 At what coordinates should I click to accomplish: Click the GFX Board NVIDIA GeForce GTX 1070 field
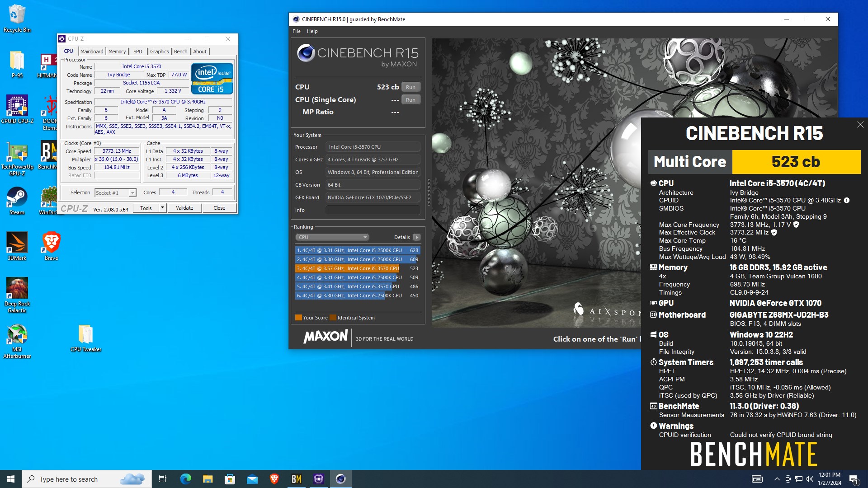(x=373, y=197)
